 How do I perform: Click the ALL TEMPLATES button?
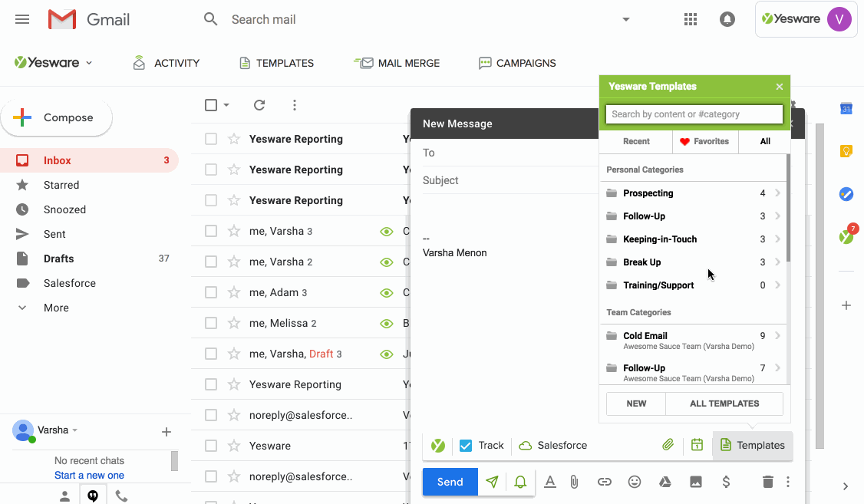(724, 404)
